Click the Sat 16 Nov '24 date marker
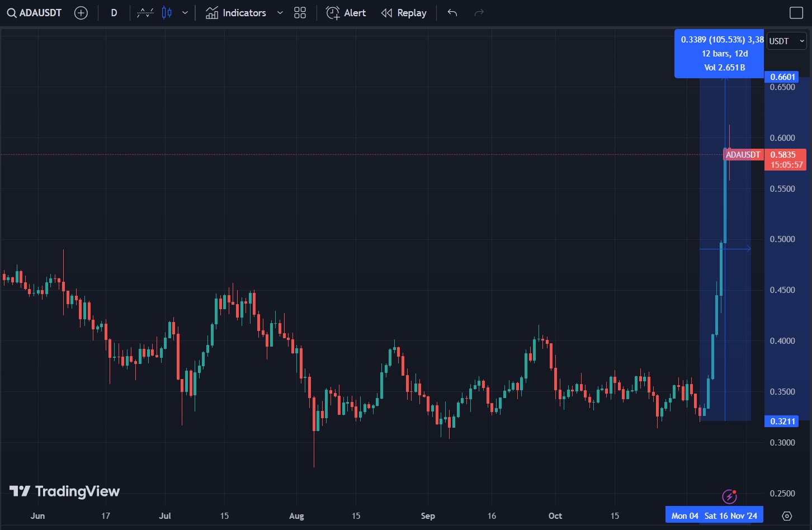The image size is (812, 530). point(731,515)
